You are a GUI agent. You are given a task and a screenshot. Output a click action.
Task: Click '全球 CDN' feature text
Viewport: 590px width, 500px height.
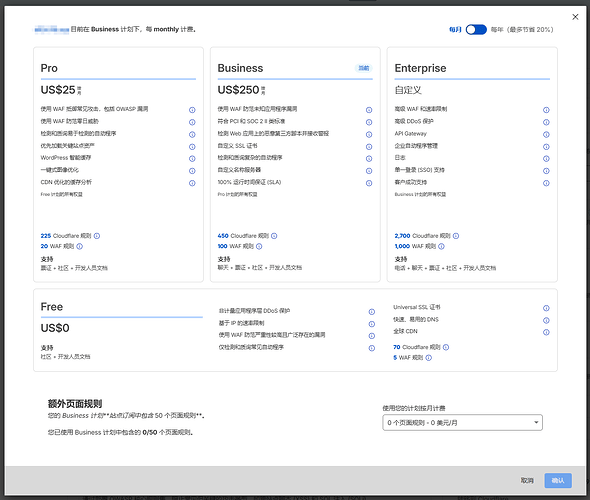[405, 331]
